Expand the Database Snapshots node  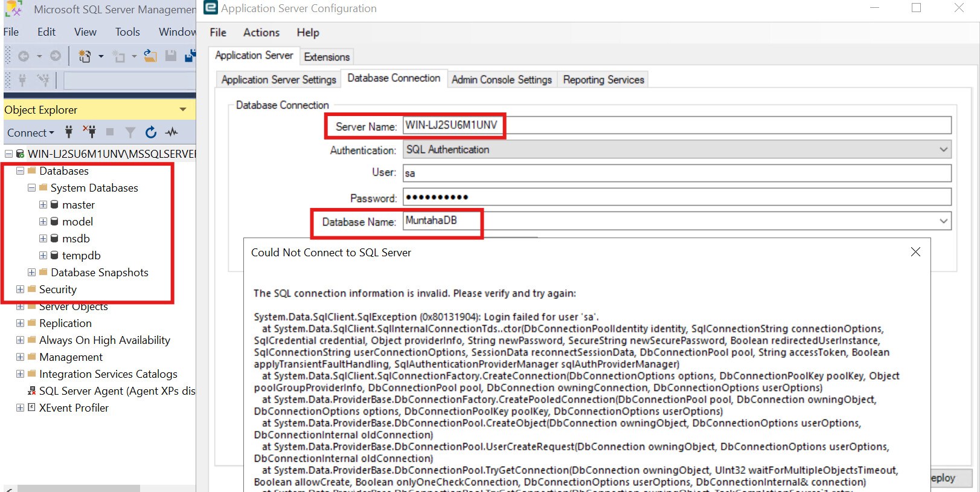point(31,273)
